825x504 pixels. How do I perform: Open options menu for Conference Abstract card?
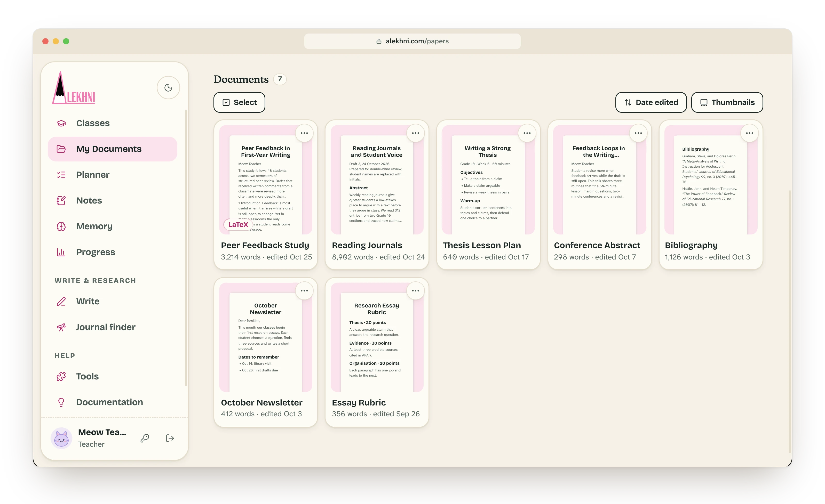tap(638, 133)
